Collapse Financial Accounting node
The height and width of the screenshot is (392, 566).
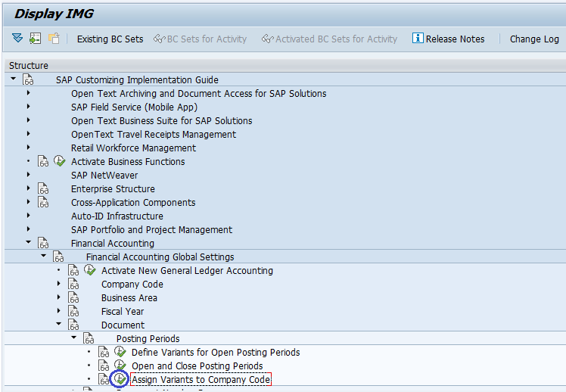(x=28, y=242)
